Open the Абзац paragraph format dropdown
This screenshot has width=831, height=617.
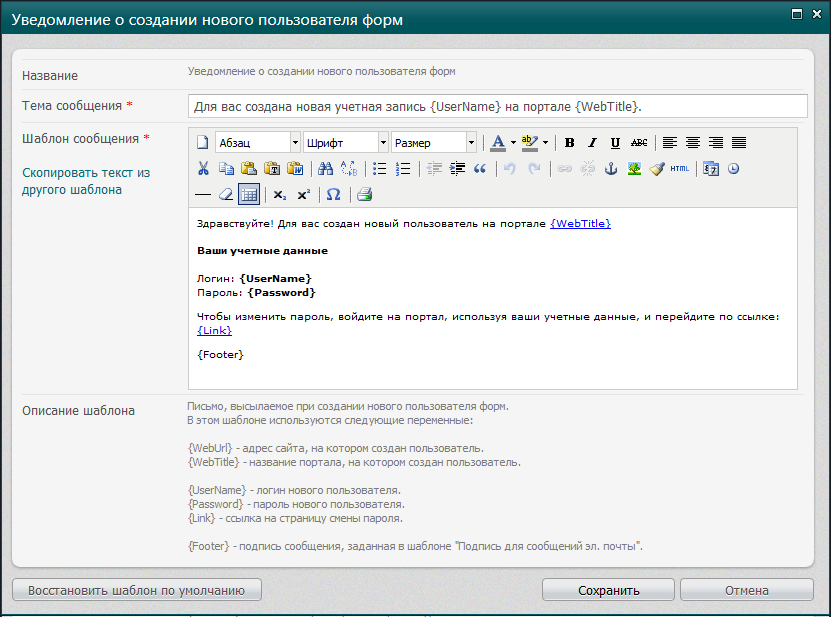click(258, 143)
